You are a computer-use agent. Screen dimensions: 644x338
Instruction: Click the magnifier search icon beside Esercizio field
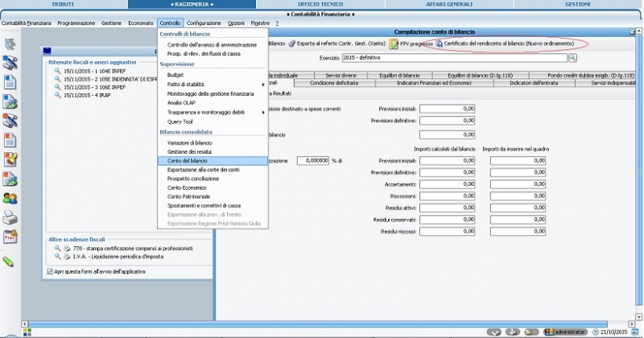[572, 59]
